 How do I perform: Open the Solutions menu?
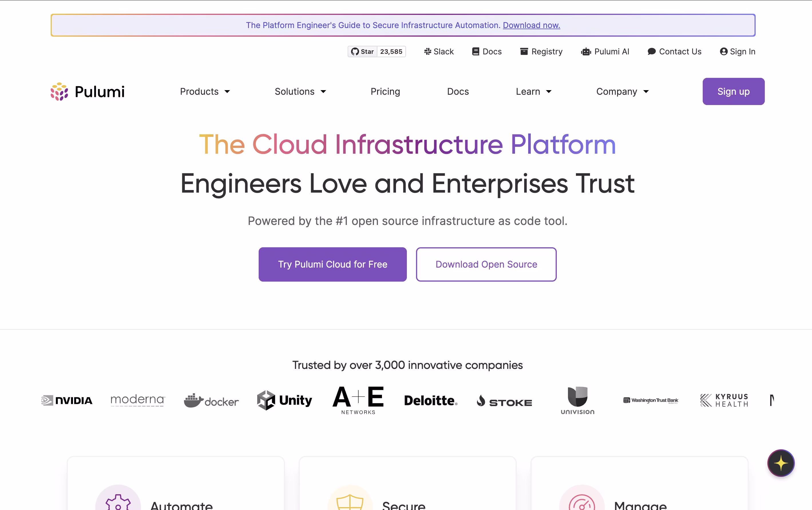click(300, 91)
